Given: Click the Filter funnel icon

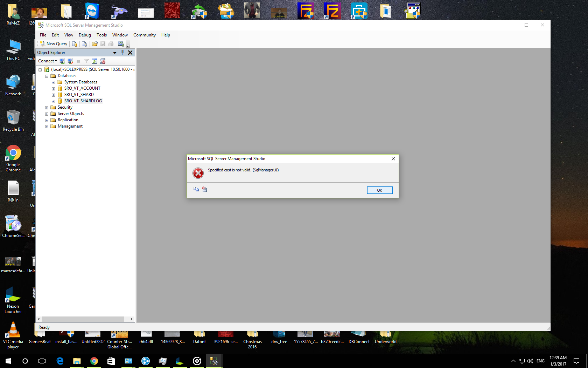Looking at the screenshot, I should pyautogui.click(x=86, y=61).
